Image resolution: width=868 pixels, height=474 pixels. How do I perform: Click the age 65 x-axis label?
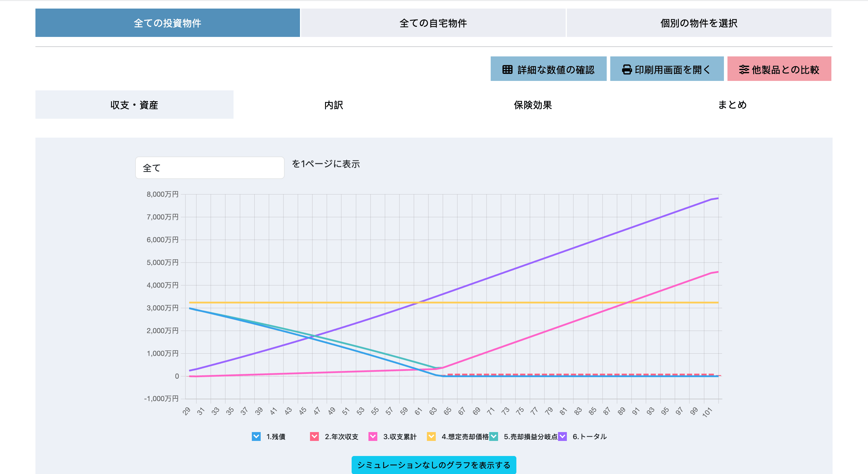click(x=447, y=411)
